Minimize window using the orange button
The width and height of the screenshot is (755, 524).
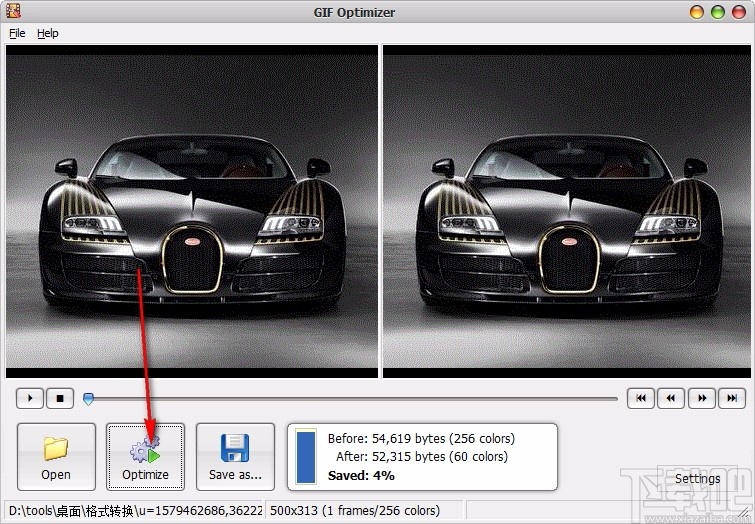coord(697,12)
